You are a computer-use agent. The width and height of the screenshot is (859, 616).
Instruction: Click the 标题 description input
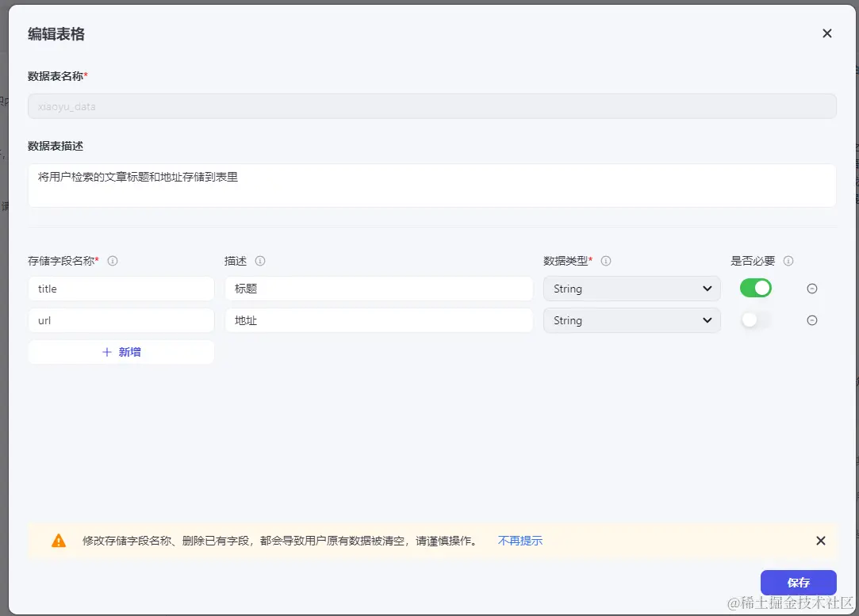pos(378,289)
